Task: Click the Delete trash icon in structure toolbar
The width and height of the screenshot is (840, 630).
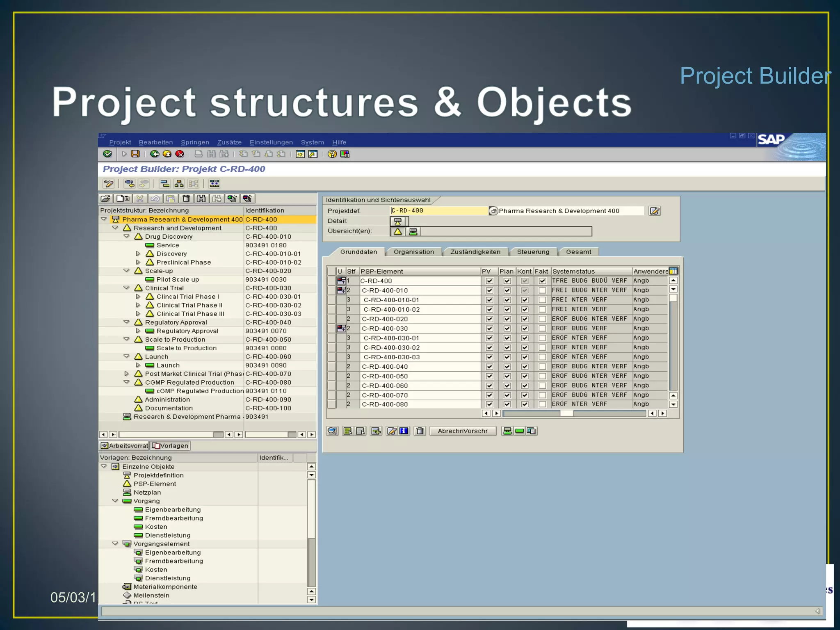Action: click(x=186, y=199)
